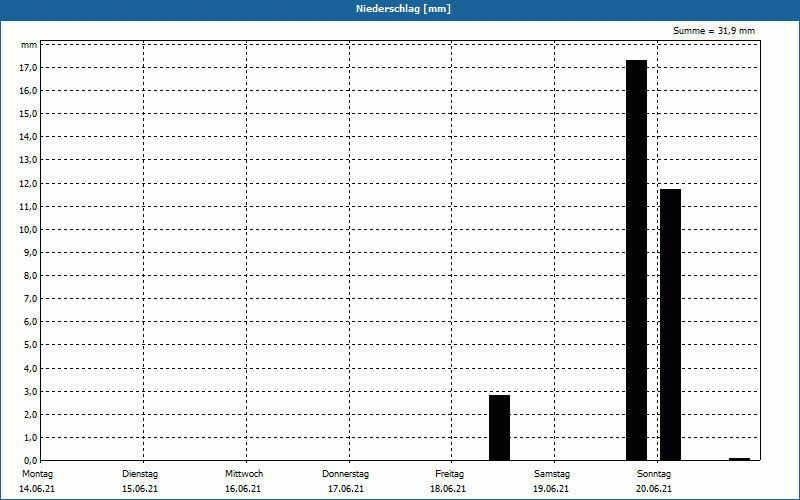The width and height of the screenshot is (800, 500).
Task: Click the date 20.06.21
Action: point(654,489)
